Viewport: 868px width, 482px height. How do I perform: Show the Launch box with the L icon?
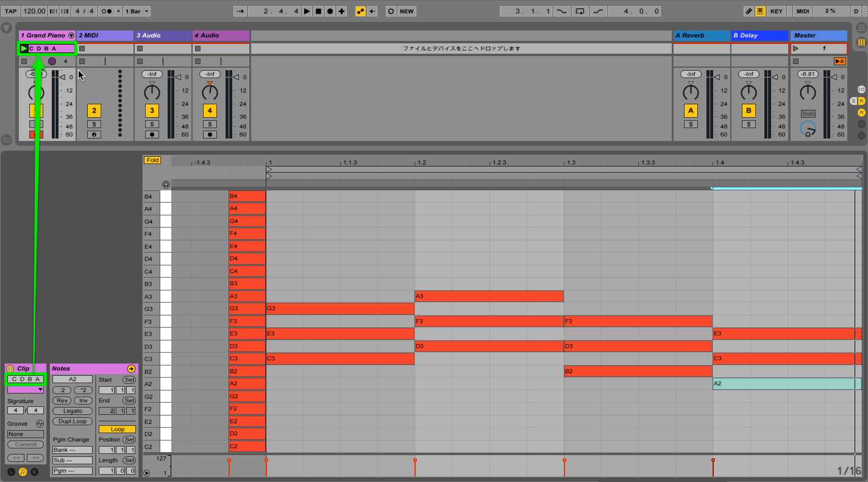pyautogui.click(x=11, y=472)
